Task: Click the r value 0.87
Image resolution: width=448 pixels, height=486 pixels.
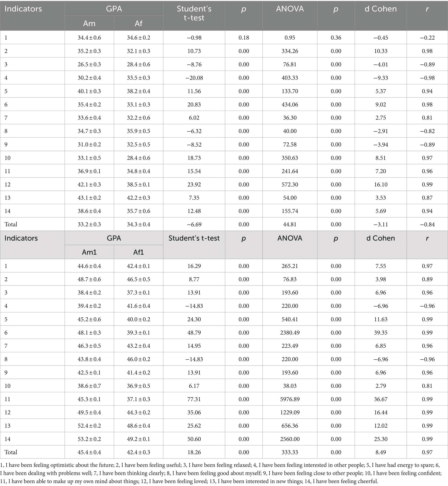Action: 427,198
